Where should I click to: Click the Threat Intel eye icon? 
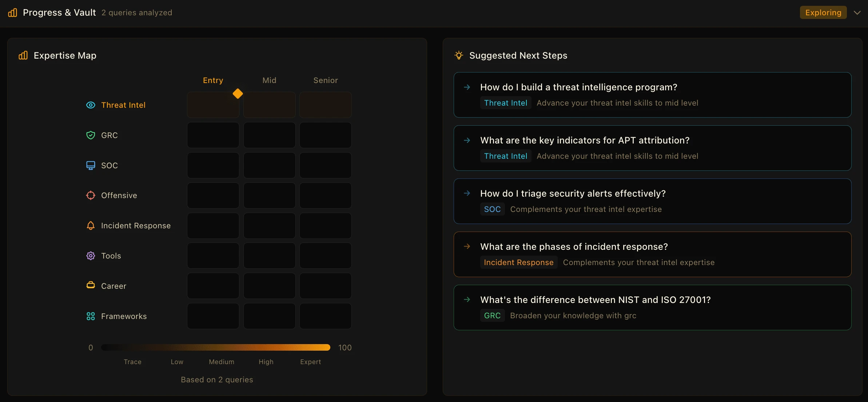pyautogui.click(x=91, y=105)
